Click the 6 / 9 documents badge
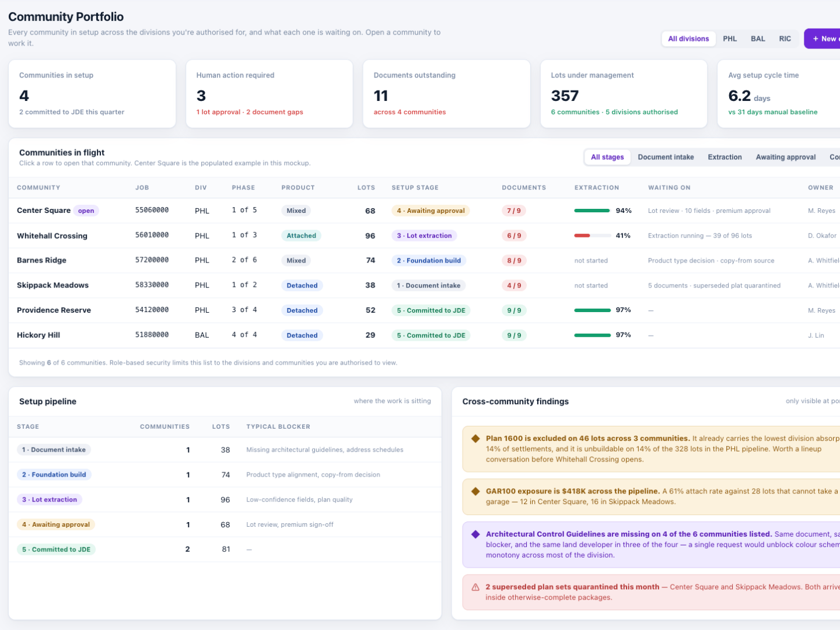 [x=514, y=236]
